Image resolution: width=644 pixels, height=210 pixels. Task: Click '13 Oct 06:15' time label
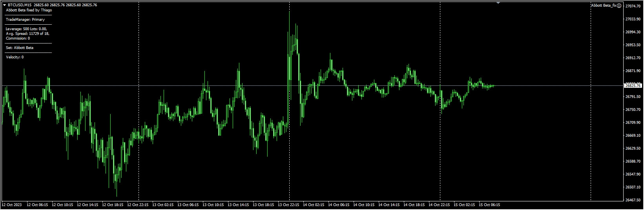point(188,205)
